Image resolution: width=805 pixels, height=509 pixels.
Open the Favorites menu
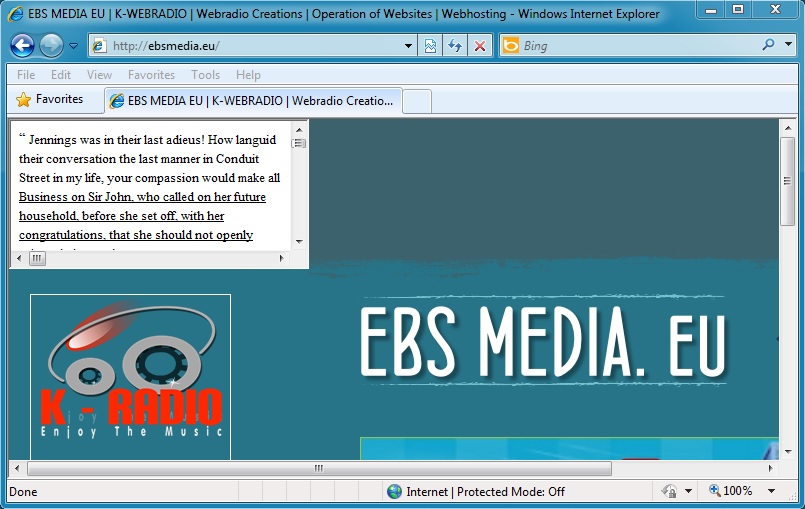click(151, 75)
